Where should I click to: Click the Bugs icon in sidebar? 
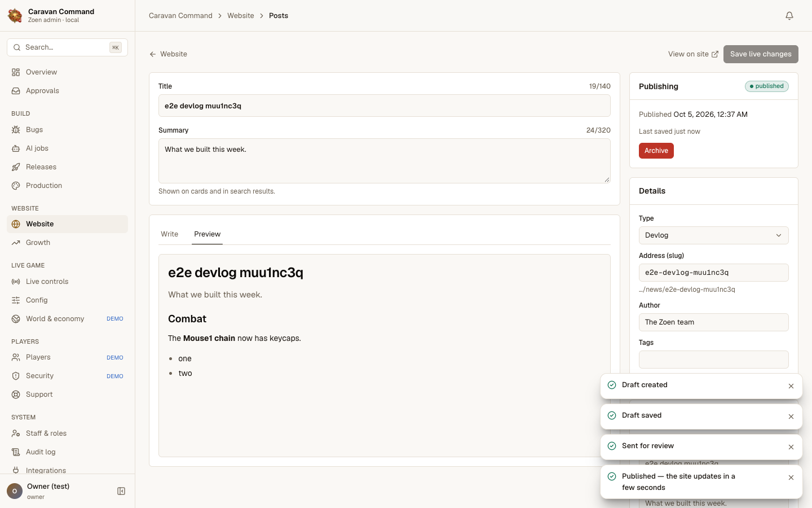pos(16,130)
